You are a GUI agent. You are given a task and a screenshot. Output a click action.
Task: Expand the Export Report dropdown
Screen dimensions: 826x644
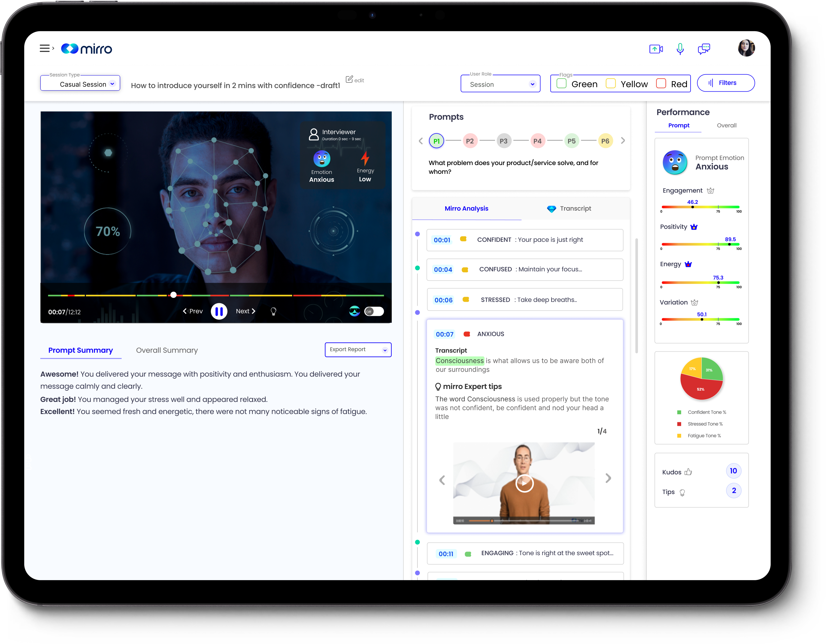tap(385, 349)
